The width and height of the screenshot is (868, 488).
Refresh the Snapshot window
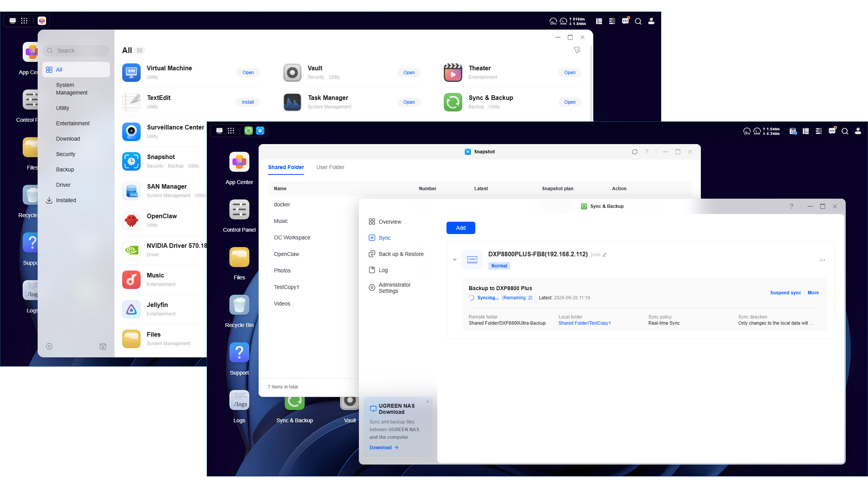(x=634, y=152)
